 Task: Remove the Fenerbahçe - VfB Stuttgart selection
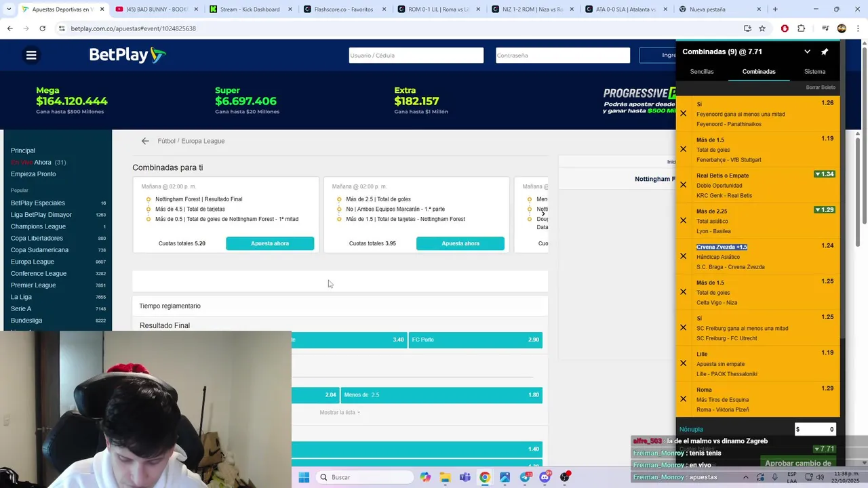684,149
